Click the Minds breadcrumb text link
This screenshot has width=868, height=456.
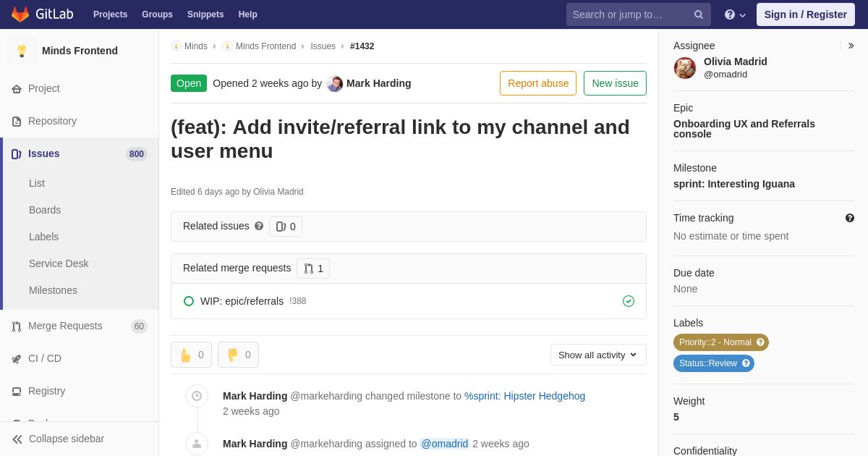click(x=196, y=46)
